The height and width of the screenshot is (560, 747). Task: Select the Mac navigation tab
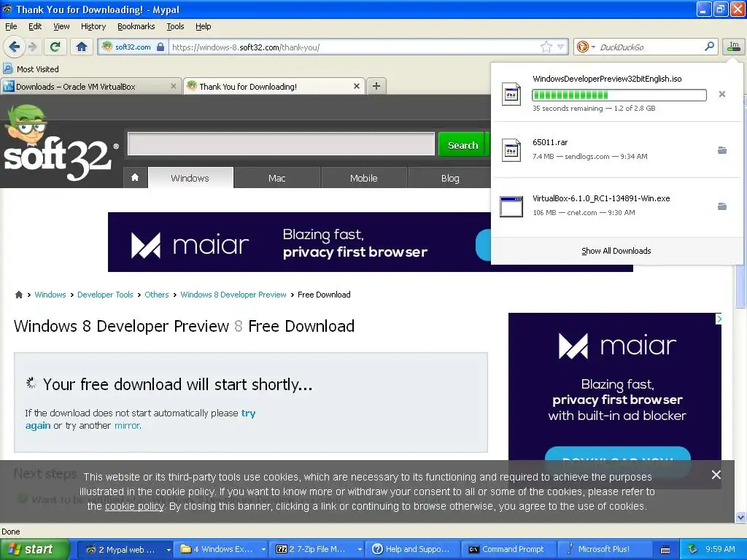(276, 178)
